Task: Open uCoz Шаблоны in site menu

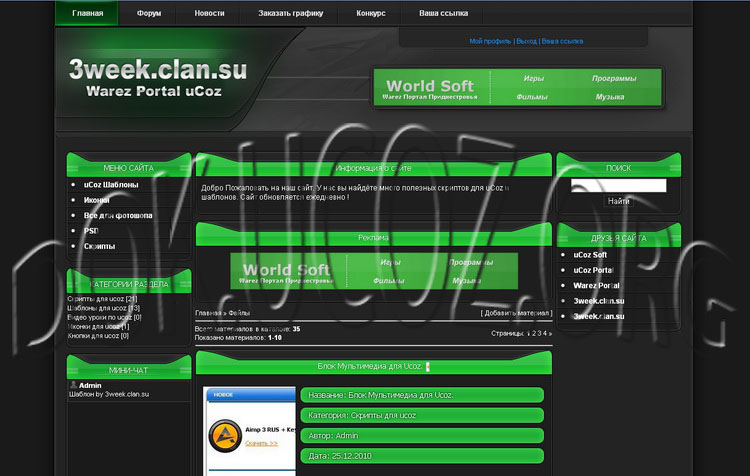Action: coord(111,185)
